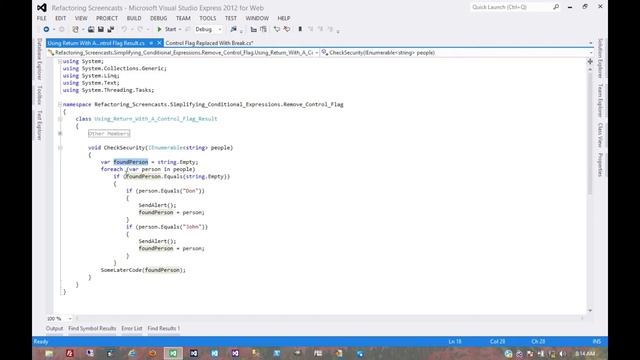Open the TEST menu
Screen dimensions: 640x360
[231, 18]
